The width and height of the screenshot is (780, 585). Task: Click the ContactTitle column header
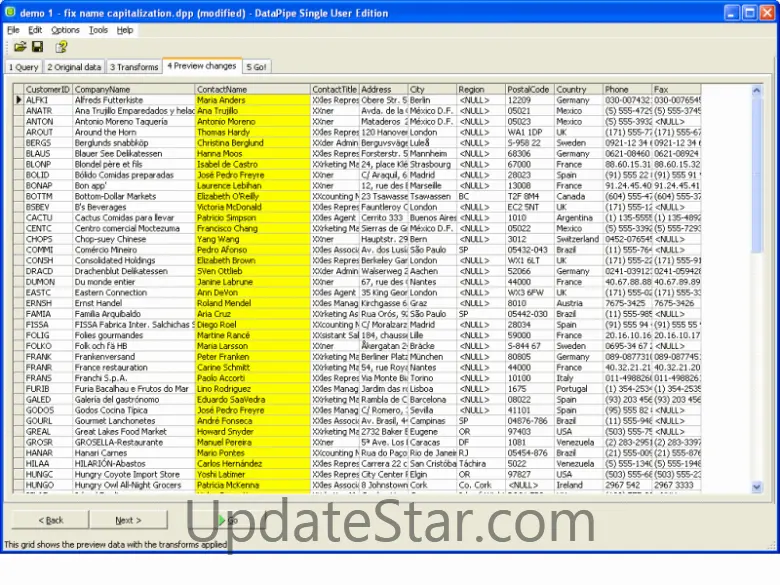coord(334,89)
